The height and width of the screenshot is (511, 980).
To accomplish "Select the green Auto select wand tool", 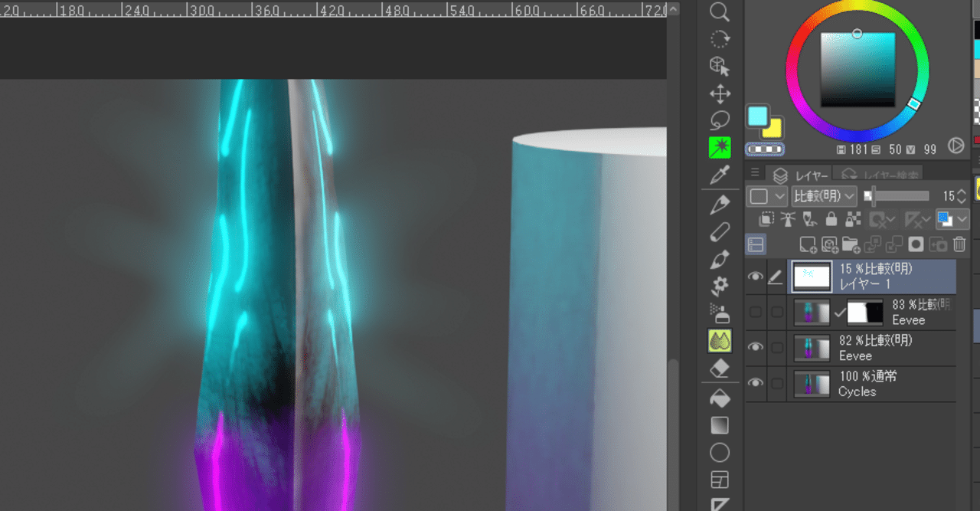I will 719,148.
